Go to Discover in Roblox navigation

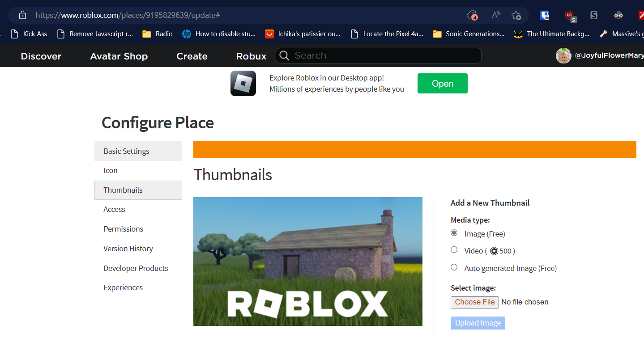[x=41, y=56]
